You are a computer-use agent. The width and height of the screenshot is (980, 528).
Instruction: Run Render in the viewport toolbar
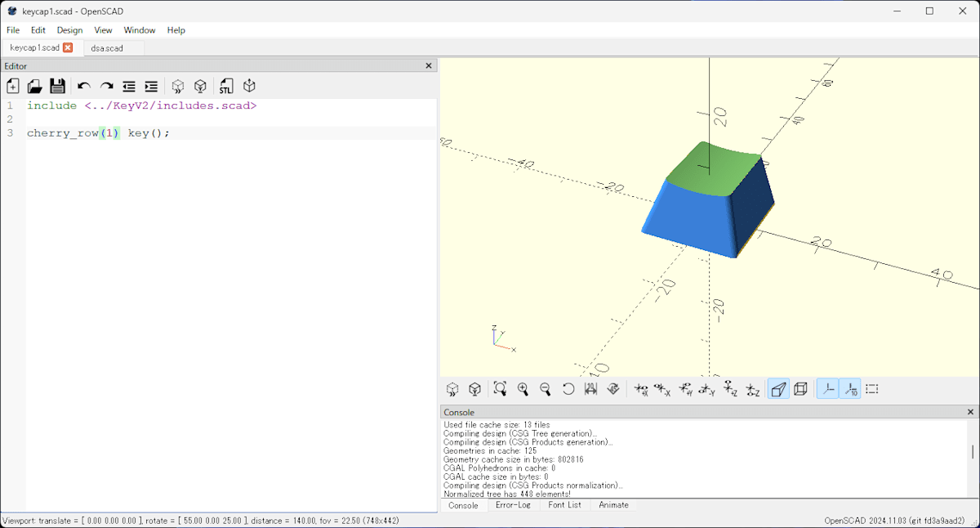click(x=474, y=389)
